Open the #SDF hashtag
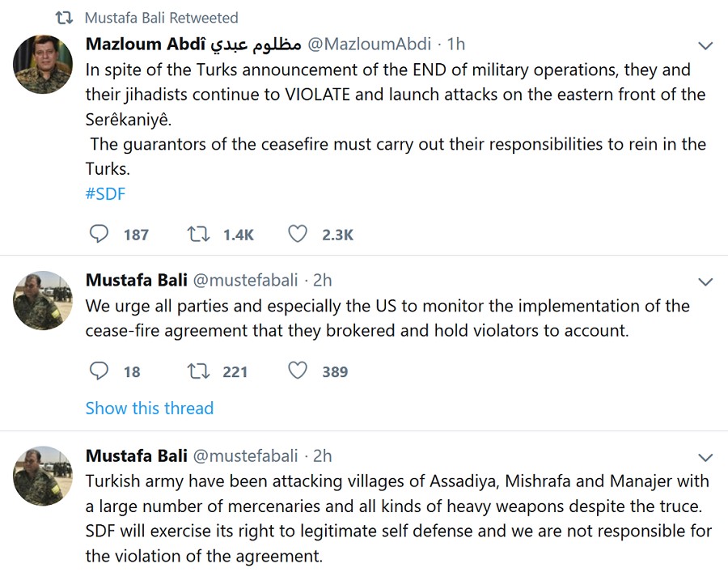Viewport: 728px width, 572px height. pyautogui.click(x=105, y=194)
